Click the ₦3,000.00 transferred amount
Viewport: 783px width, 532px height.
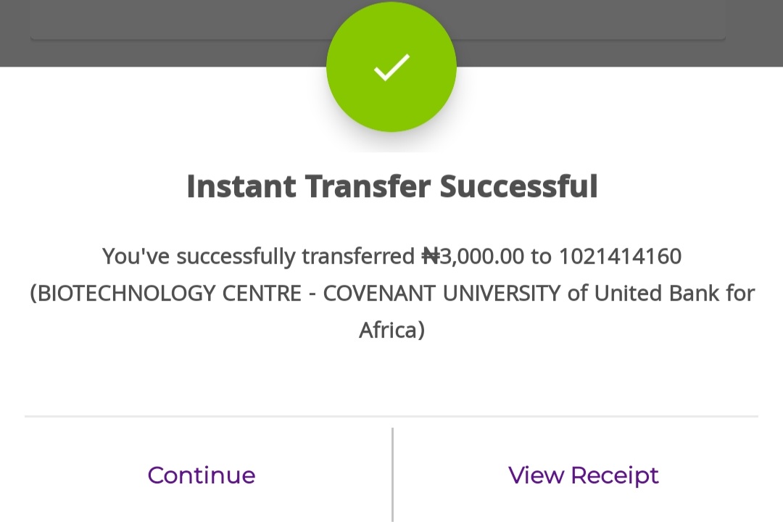pyautogui.click(x=473, y=257)
